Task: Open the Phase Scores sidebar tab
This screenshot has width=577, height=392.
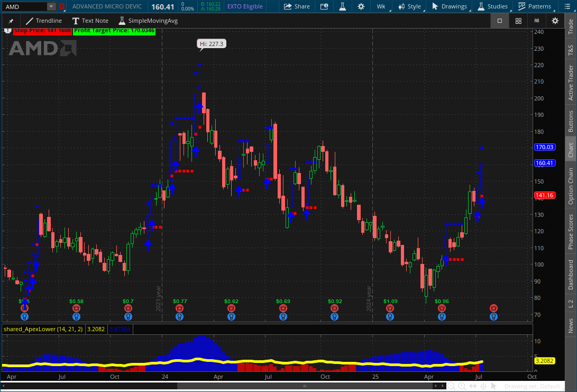Action: pyautogui.click(x=571, y=232)
